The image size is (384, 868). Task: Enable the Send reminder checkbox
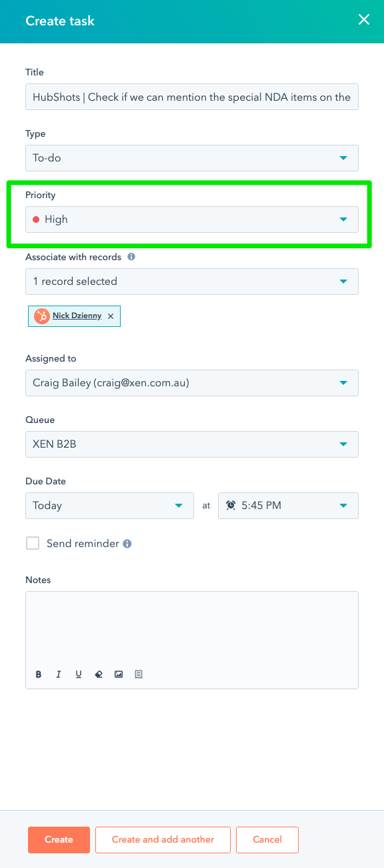(x=32, y=542)
